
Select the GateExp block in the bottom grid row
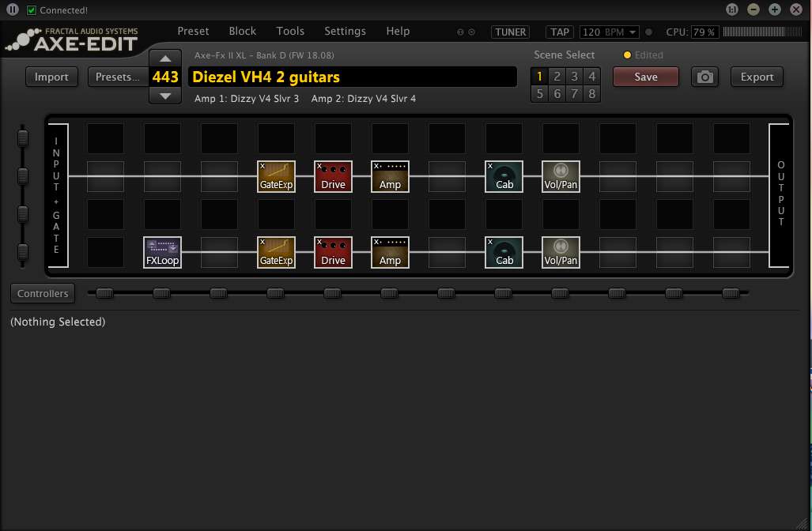pyautogui.click(x=276, y=253)
